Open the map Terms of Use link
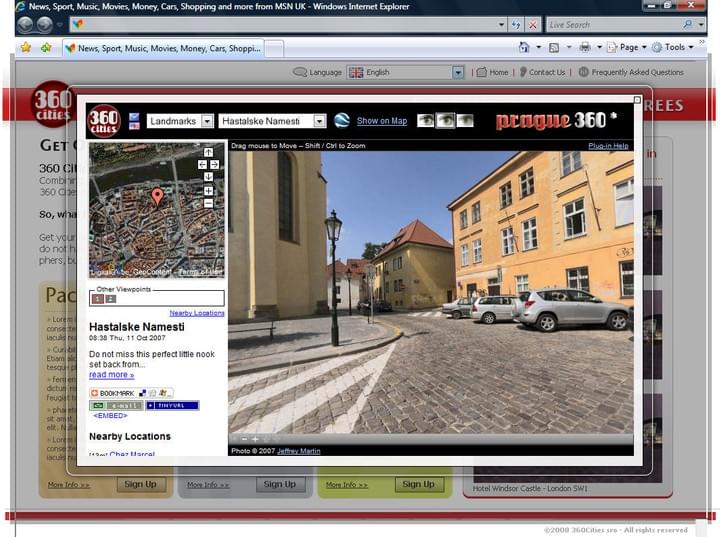 (201, 272)
